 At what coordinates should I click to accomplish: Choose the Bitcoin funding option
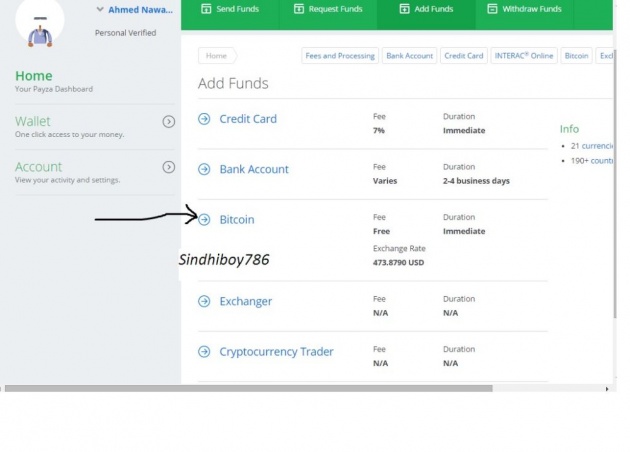(237, 219)
